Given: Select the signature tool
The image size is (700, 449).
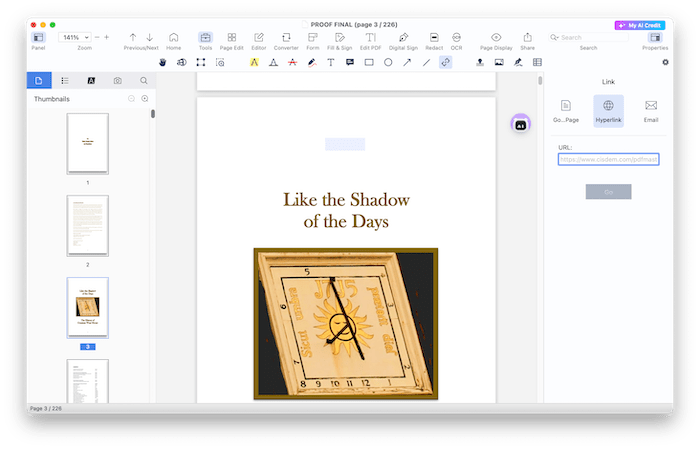Looking at the screenshot, I should pyautogui.click(x=518, y=62).
